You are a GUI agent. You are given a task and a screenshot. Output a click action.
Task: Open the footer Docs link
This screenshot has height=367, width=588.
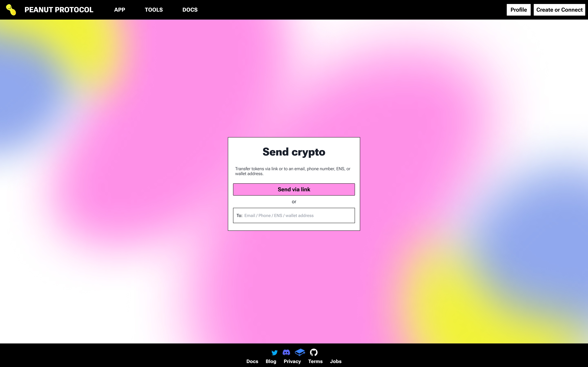coord(252,361)
